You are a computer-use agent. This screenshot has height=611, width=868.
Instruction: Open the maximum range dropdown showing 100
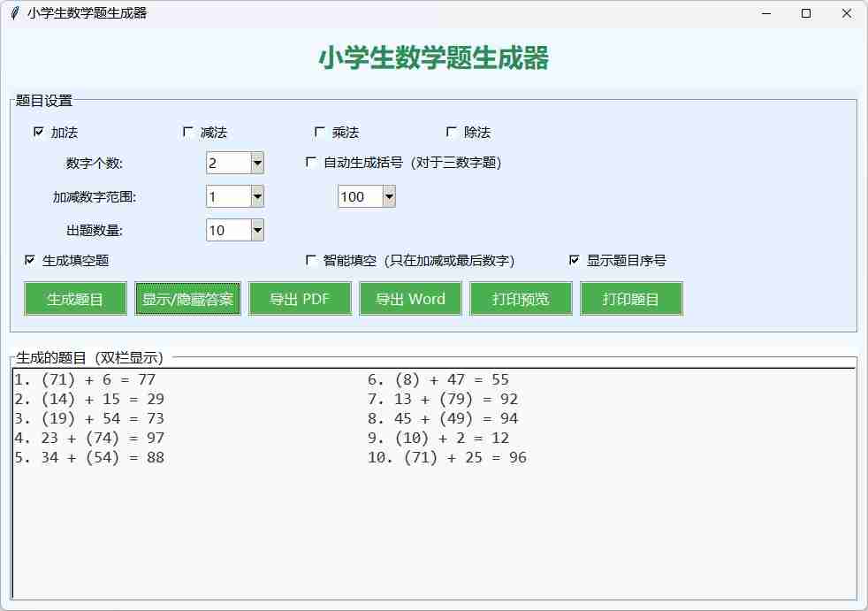[x=388, y=196]
